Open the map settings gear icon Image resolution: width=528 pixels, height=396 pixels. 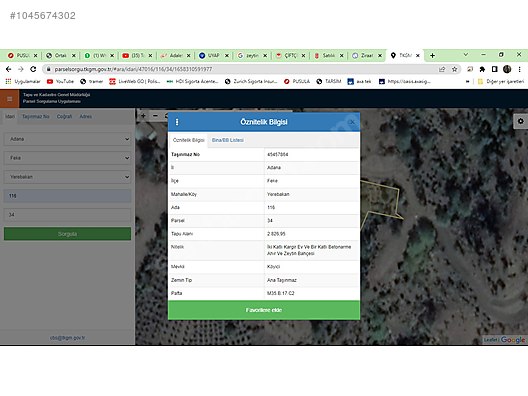pyautogui.click(x=521, y=121)
